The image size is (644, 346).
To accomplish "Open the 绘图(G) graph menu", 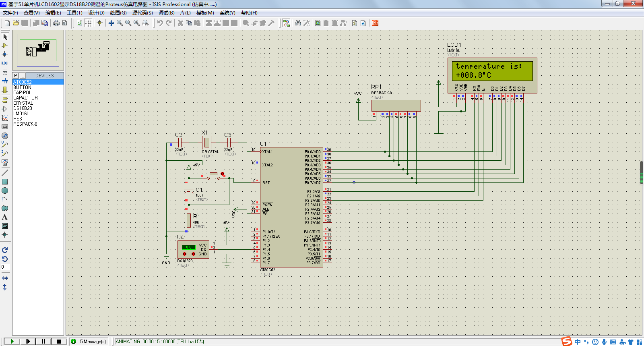I will (118, 13).
